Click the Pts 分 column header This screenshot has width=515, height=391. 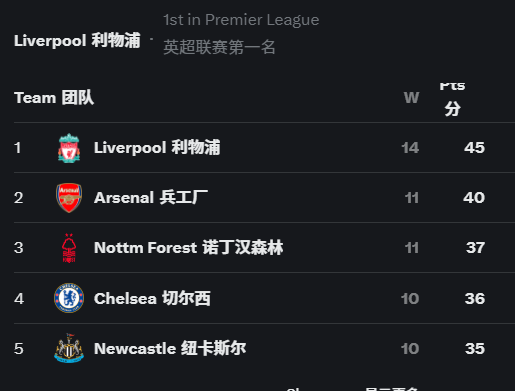pos(452,100)
